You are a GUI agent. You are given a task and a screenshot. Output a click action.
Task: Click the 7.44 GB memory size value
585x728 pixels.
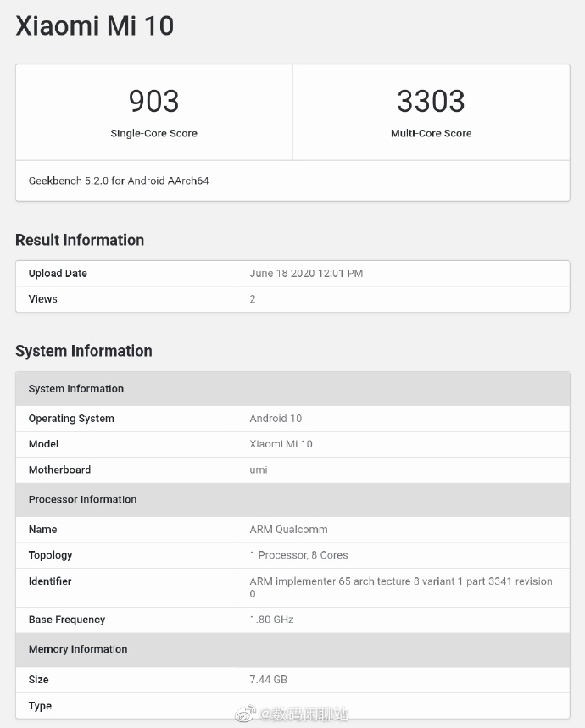coord(269,679)
